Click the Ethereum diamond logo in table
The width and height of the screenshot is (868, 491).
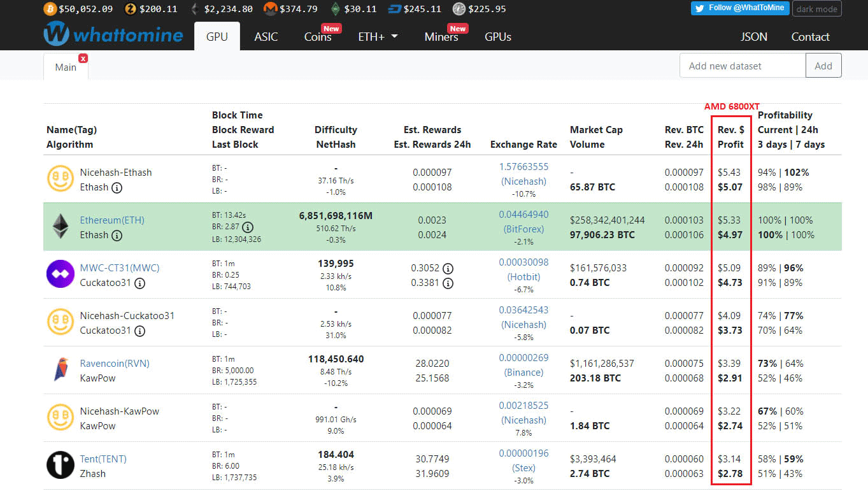tap(60, 227)
